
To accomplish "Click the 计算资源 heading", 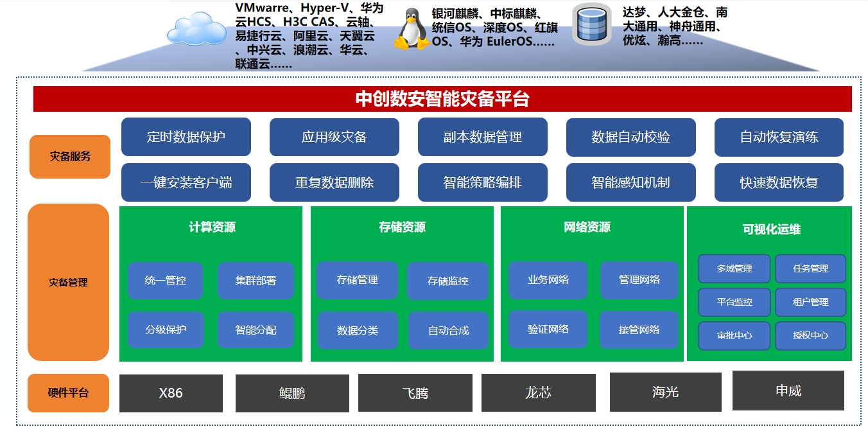I will 212,227.
